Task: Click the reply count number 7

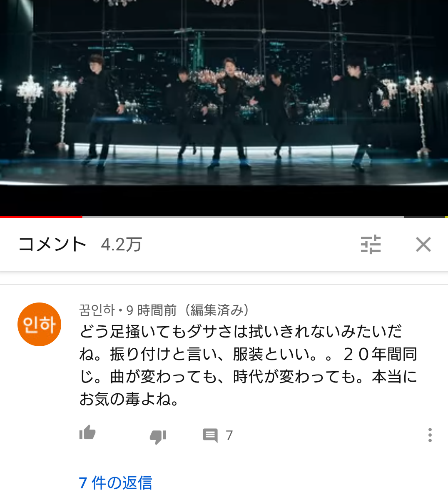Action: 229,436
